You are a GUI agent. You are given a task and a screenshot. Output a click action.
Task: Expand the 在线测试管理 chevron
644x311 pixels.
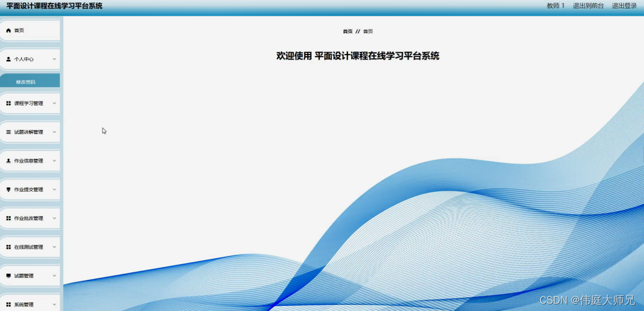tap(54, 247)
